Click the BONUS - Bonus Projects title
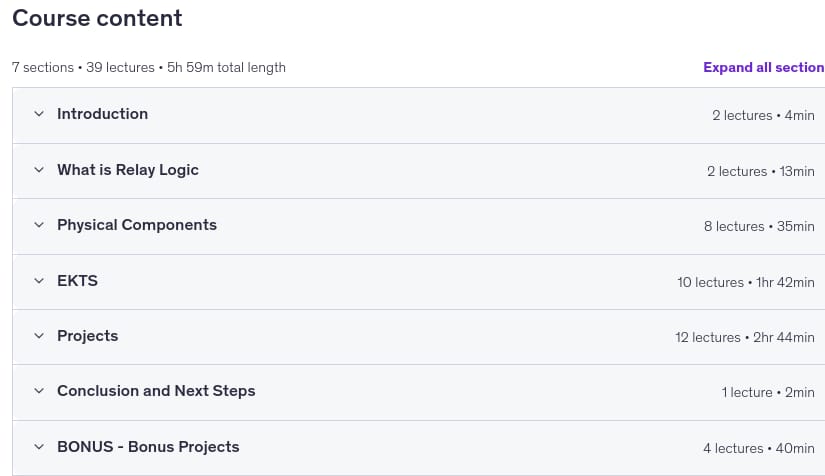The height and width of the screenshot is (476, 825). pos(148,447)
